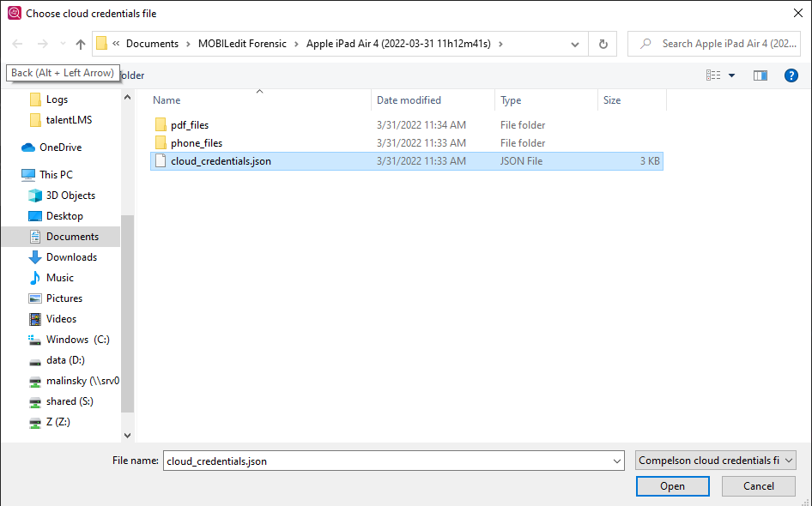Screen dimensions: 812x506
Task: Click the change view layout icon
Action: [x=713, y=75]
